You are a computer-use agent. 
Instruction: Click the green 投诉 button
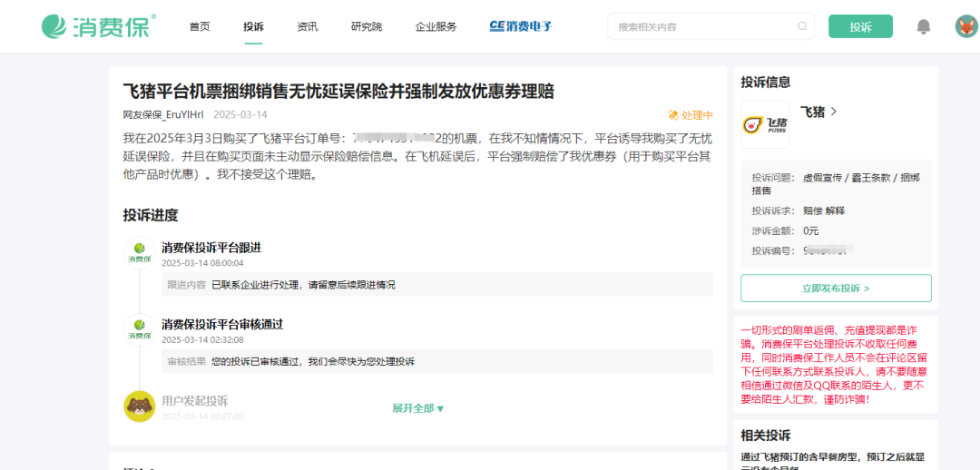point(860,27)
